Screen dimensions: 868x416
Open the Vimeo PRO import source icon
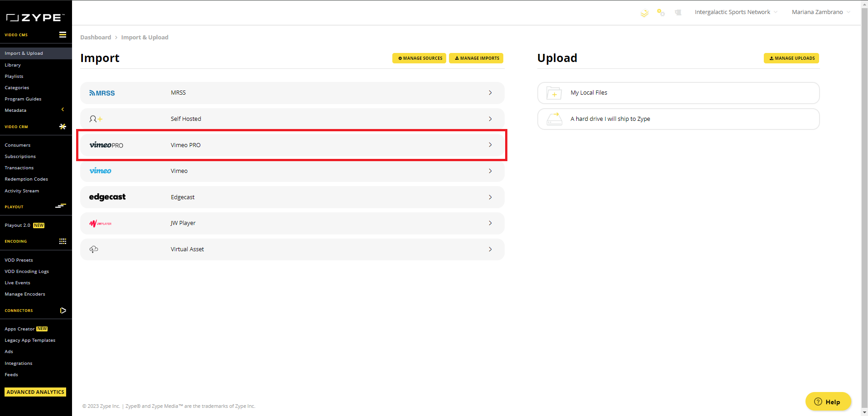click(107, 145)
